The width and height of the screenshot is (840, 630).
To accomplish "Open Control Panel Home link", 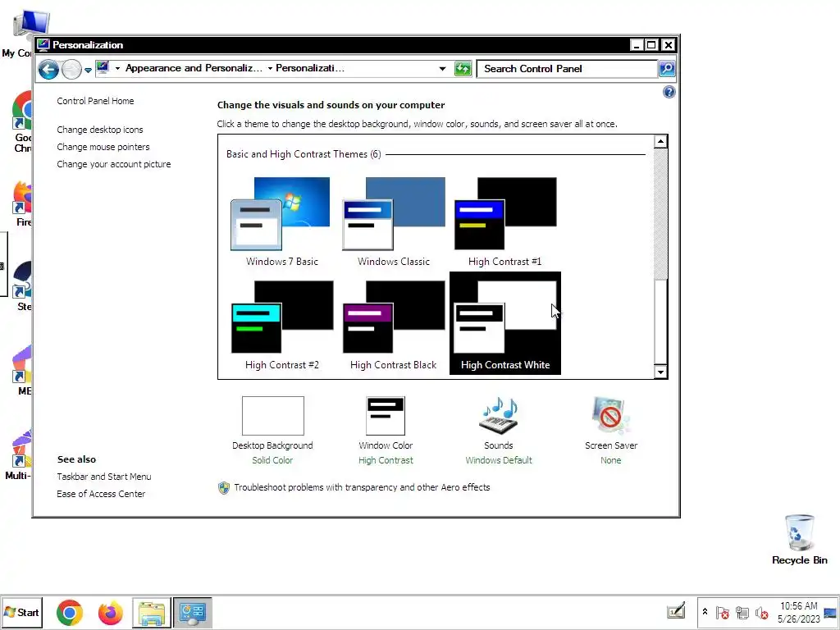I will (95, 101).
